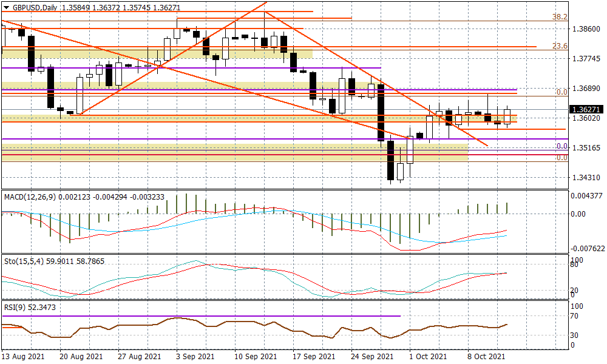
Task: Click the current price marker 1.36271
Action: (x=586, y=109)
